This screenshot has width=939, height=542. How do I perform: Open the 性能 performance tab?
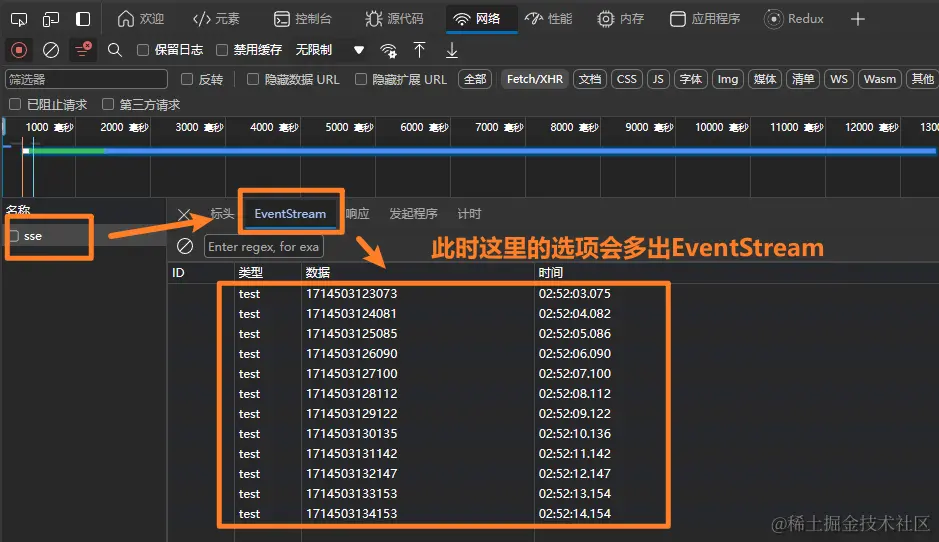pyautogui.click(x=549, y=19)
